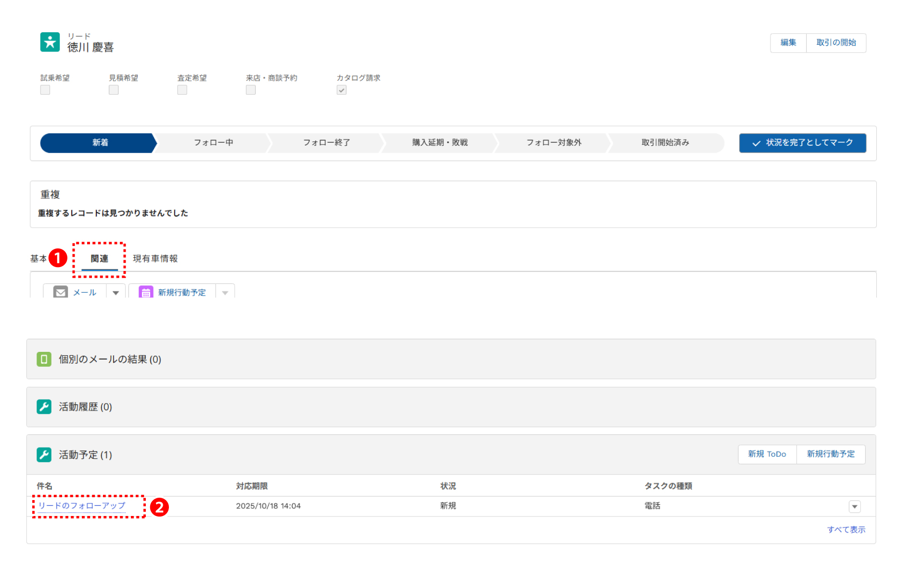Switch to the 現有車情報 tab
Screen dimensions: 924x567
pyautogui.click(x=155, y=258)
